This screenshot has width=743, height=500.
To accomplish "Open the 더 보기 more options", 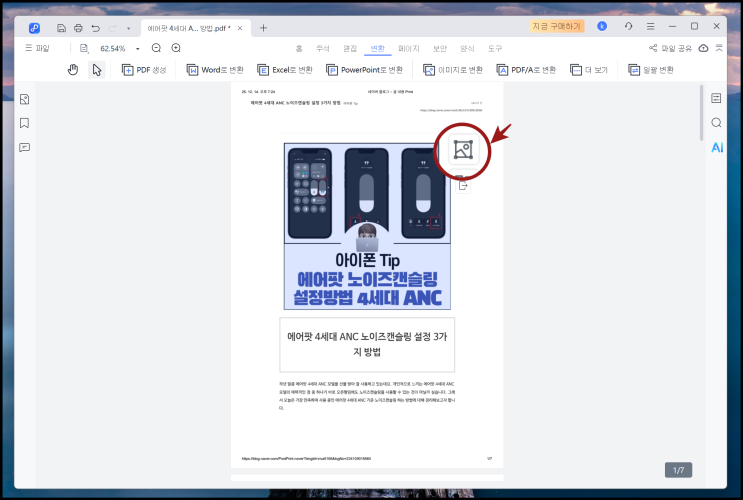I will 589,70.
